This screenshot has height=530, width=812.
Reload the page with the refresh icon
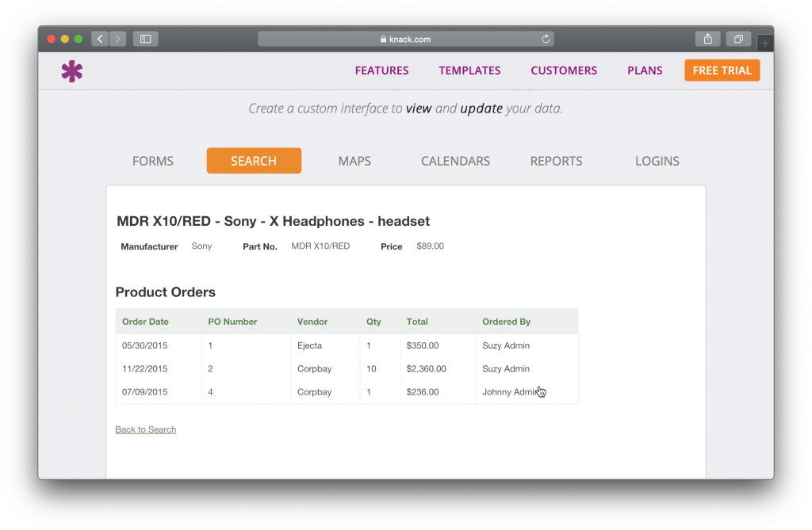point(546,39)
